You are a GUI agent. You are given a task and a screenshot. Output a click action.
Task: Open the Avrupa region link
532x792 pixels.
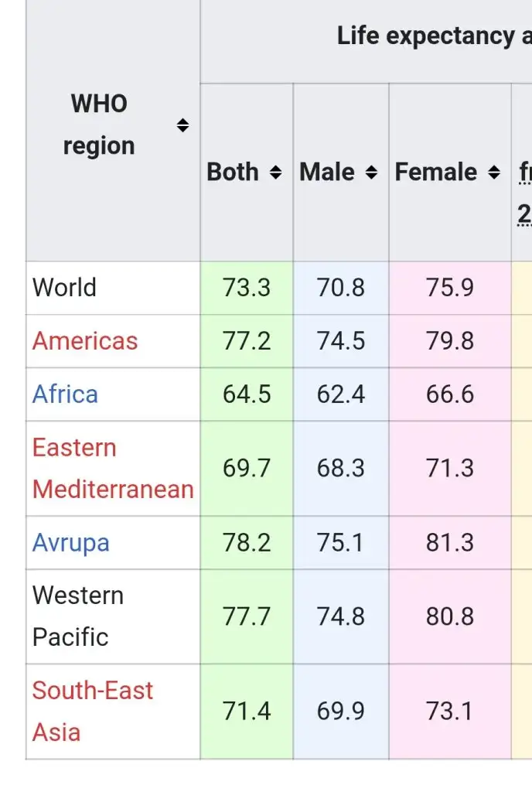[70, 543]
